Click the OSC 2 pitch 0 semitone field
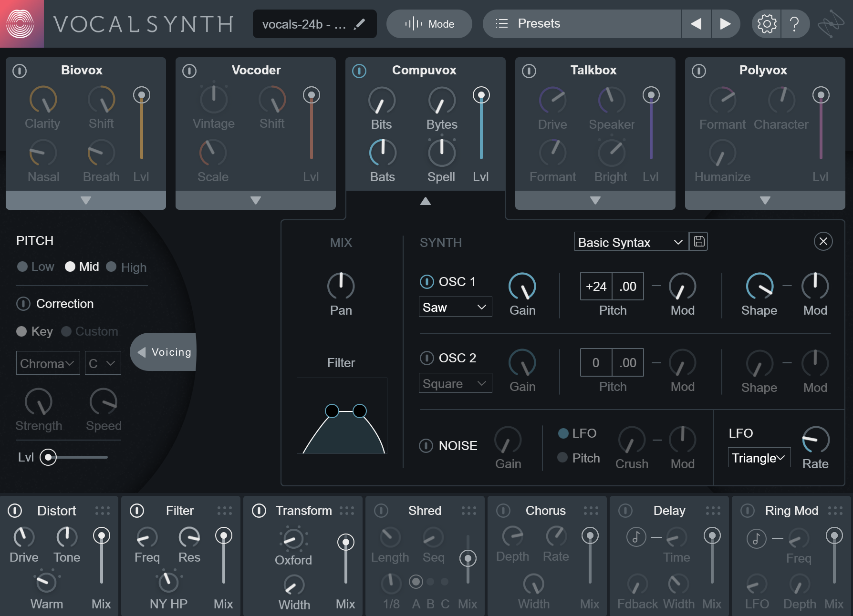Image resolution: width=853 pixels, height=616 pixels. [596, 362]
